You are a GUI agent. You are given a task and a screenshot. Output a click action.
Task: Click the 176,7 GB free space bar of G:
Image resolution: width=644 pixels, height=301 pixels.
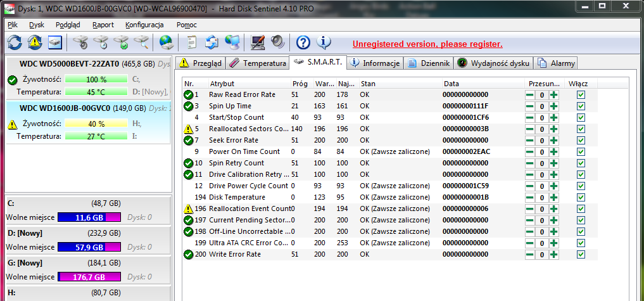tap(89, 277)
